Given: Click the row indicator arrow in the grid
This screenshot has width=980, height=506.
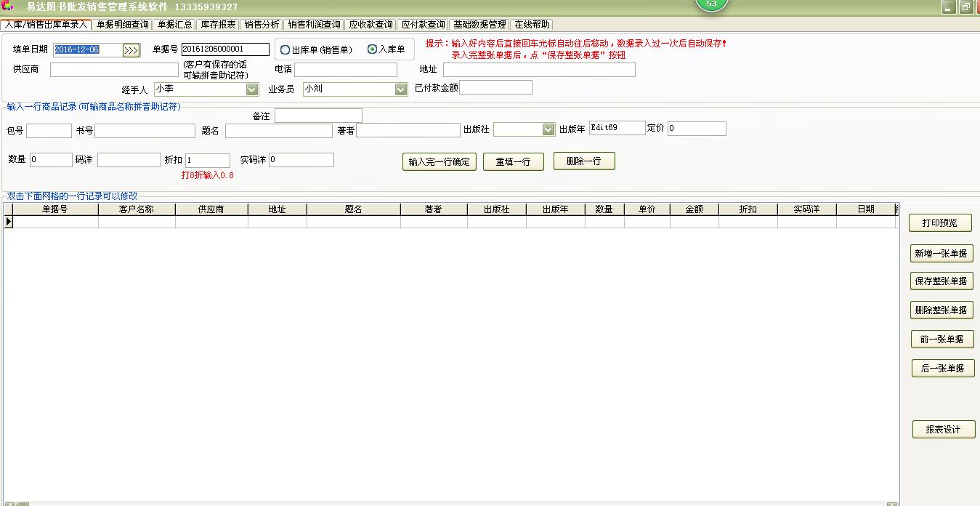Looking at the screenshot, I should (x=9, y=222).
